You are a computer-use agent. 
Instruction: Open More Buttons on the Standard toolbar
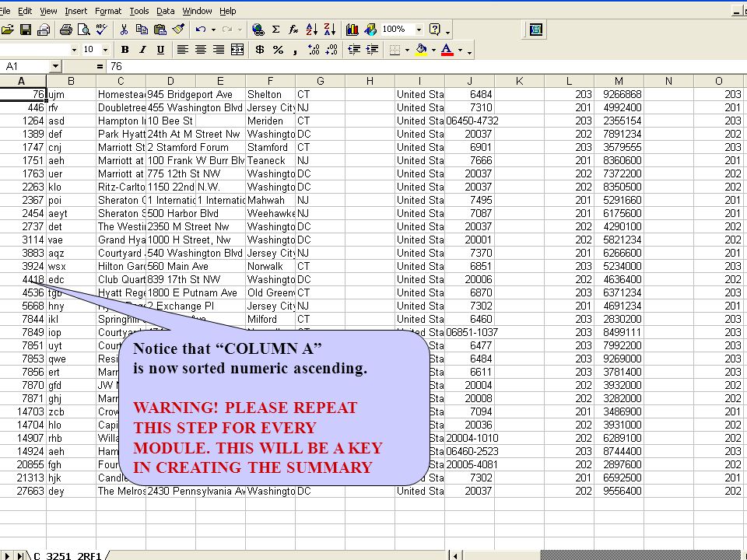coord(448,33)
